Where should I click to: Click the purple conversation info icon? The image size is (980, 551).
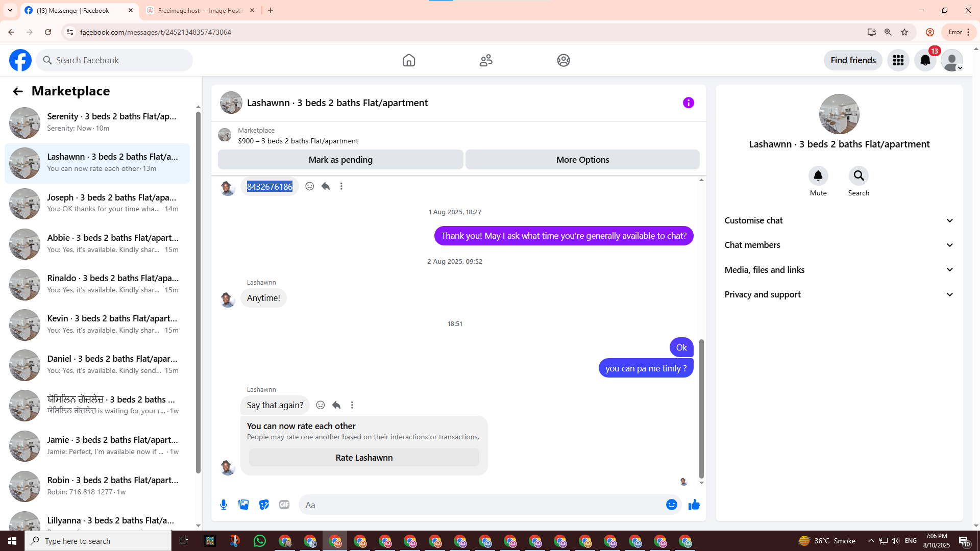(x=688, y=103)
